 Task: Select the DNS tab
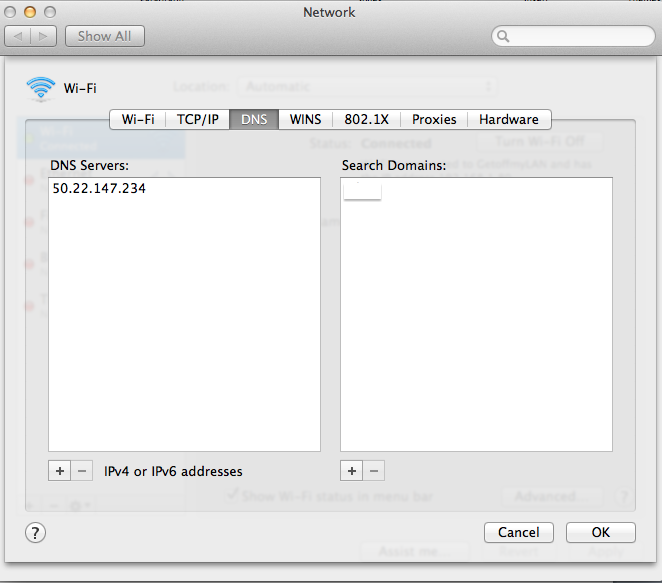(254, 119)
